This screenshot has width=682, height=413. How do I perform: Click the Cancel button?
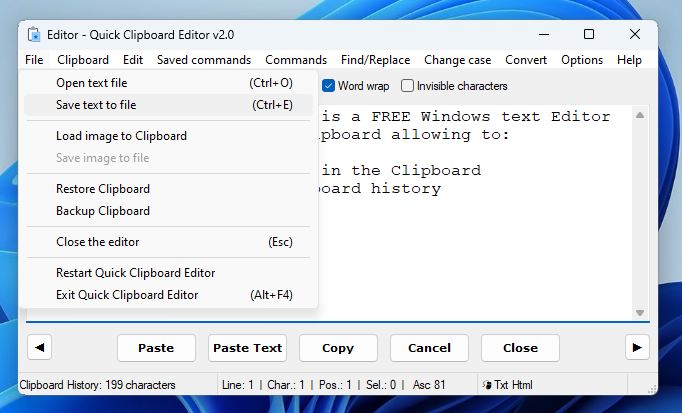(x=429, y=348)
